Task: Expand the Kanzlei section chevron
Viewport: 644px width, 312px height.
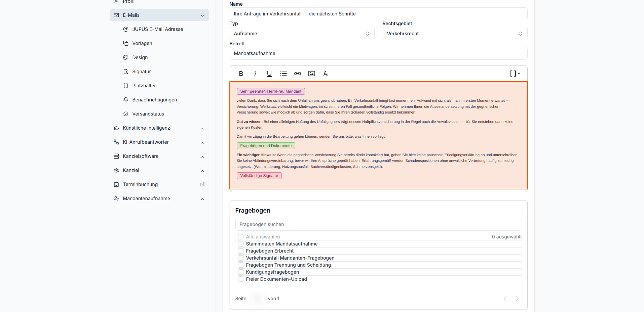Action: point(202,171)
